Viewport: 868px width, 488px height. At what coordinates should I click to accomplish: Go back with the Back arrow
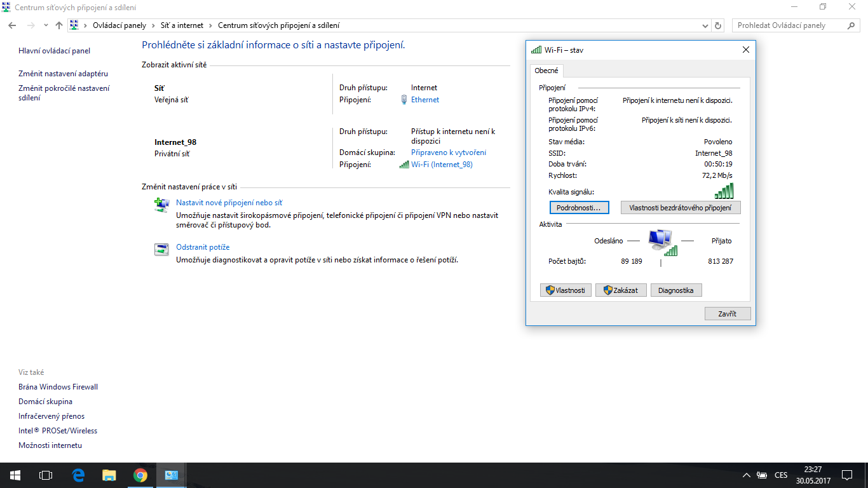12,25
